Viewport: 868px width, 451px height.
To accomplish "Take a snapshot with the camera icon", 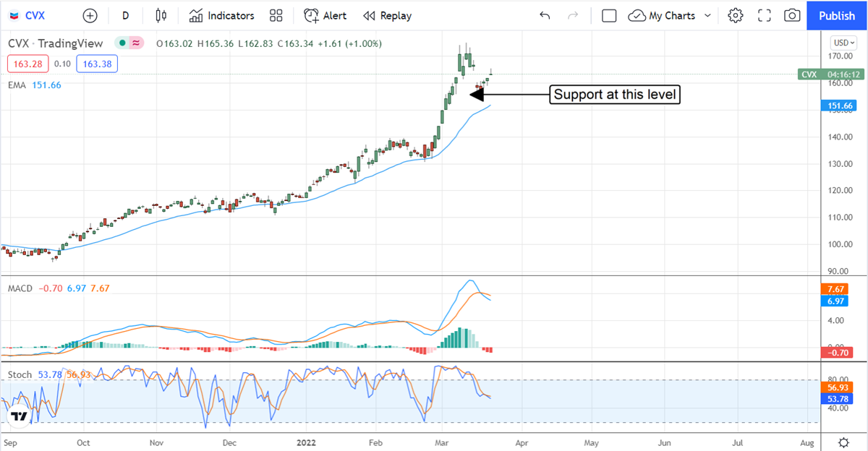I will click(x=792, y=15).
